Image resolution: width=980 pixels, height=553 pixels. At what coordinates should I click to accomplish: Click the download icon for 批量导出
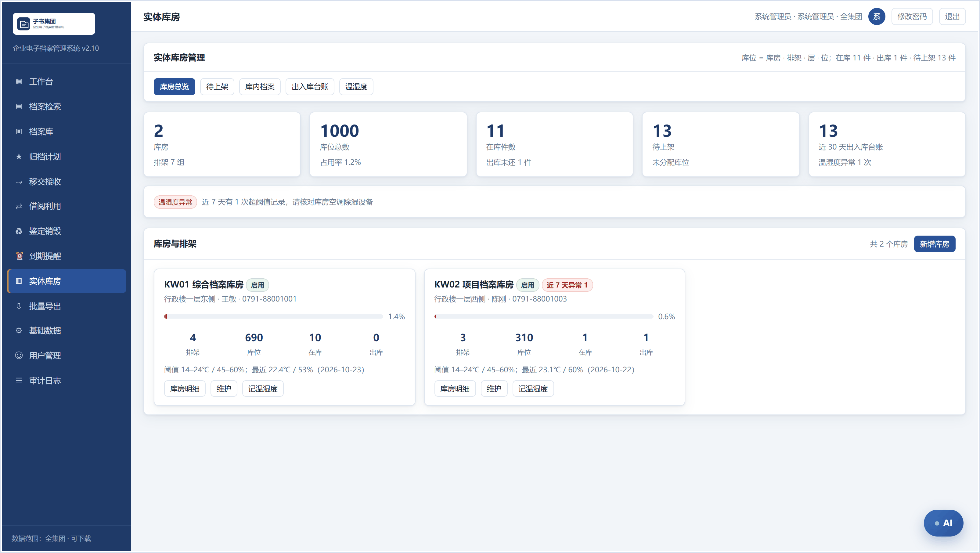19,306
